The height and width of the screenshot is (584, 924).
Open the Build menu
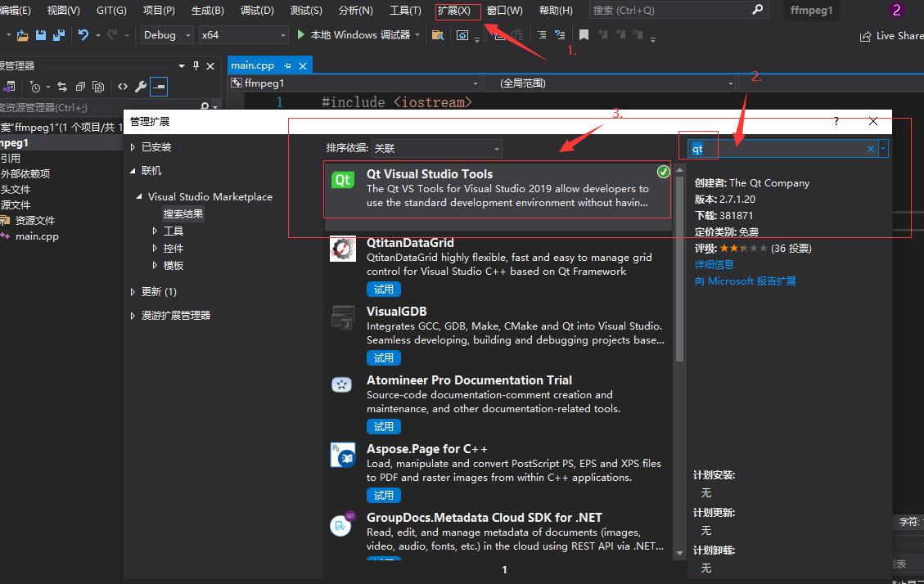pos(207,11)
